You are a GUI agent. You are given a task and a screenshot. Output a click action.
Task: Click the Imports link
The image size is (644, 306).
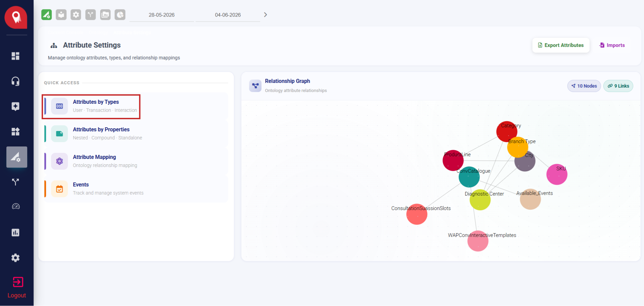click(x=612, y=45)
